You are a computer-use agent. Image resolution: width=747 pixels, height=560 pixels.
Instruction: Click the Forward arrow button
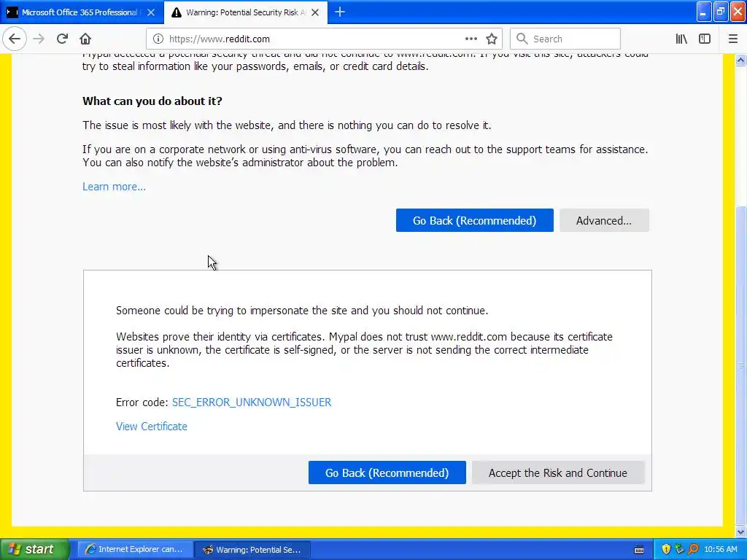point(39,39)
